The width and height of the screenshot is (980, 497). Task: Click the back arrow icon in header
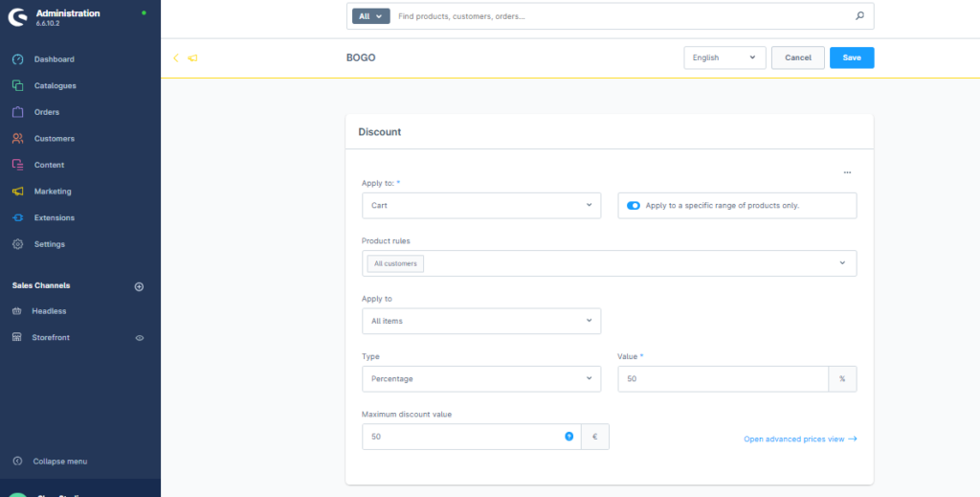(x=175, y=58)
